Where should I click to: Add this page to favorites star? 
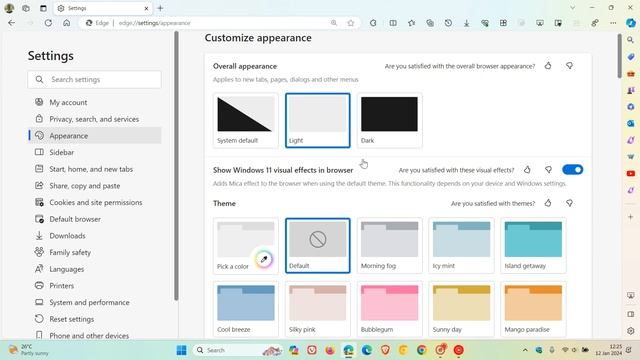(x=351, y=23)
